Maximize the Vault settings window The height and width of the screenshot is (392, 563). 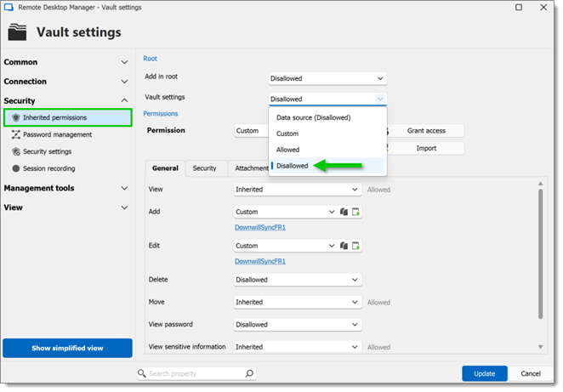(x=519, y=7)
